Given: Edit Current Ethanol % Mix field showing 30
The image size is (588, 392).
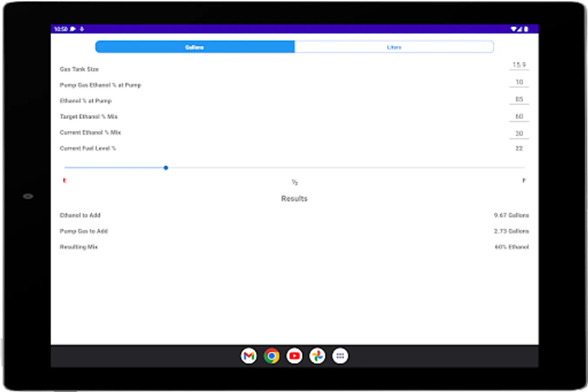Looking at the screenshot, I should [519, 133].
